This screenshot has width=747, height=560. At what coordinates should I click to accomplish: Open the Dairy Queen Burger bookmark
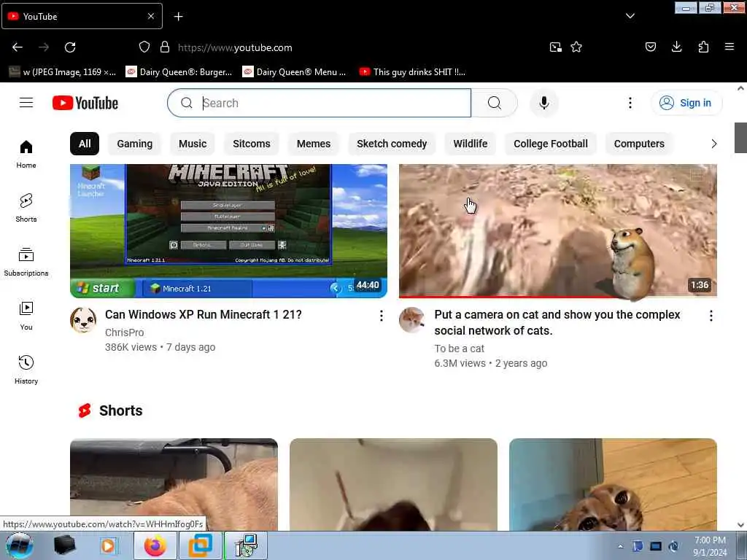(179, 72)
